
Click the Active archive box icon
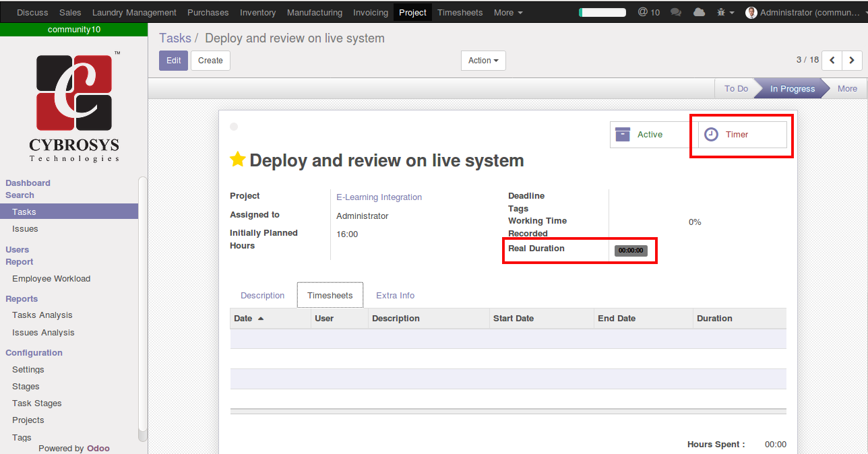point(623,135)
